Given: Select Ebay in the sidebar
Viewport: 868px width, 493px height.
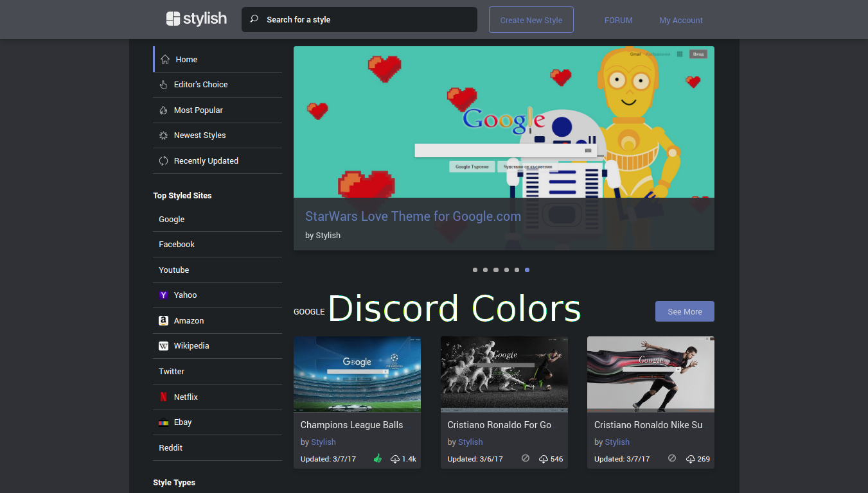Looking at the screenshot, I should [x=217, y=422].
